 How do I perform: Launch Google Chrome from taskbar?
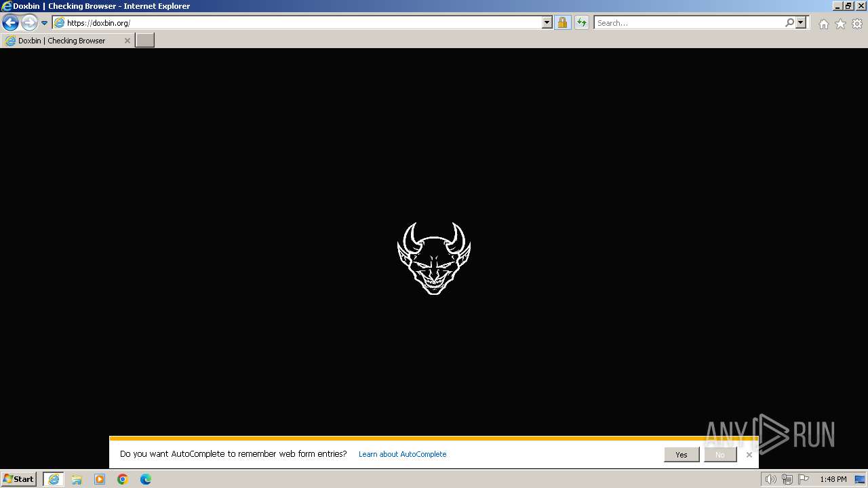pos(123,479)
